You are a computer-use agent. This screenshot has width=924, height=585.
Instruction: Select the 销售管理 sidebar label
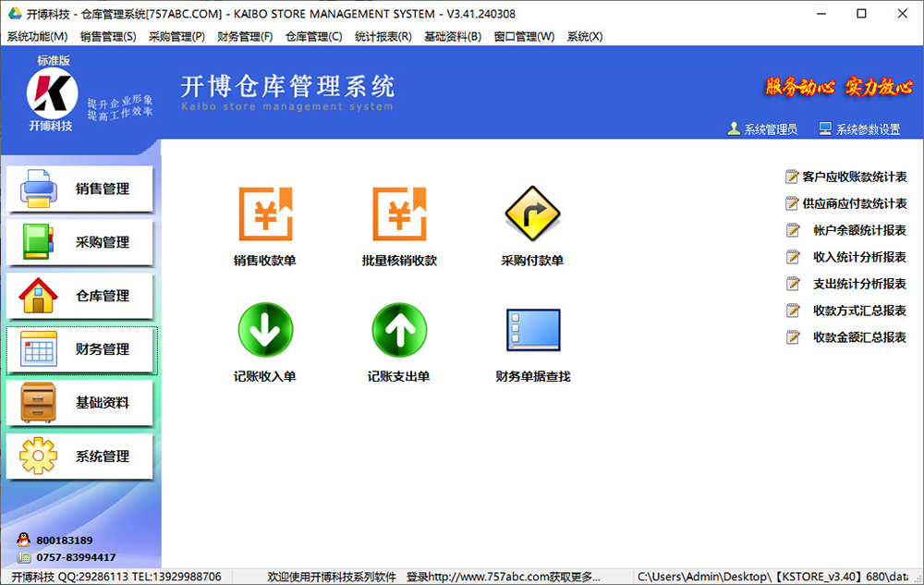(103, 189)
